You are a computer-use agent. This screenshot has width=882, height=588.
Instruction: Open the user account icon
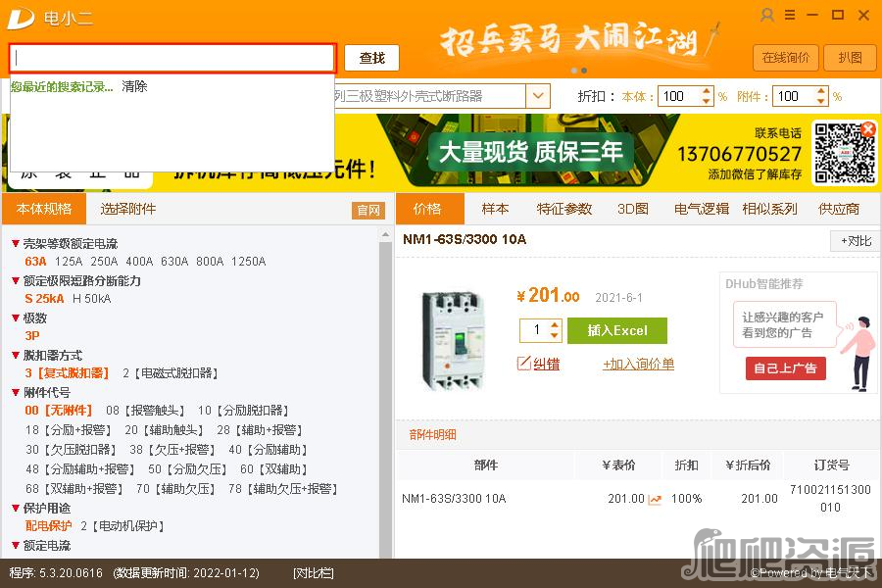[766, 16]
